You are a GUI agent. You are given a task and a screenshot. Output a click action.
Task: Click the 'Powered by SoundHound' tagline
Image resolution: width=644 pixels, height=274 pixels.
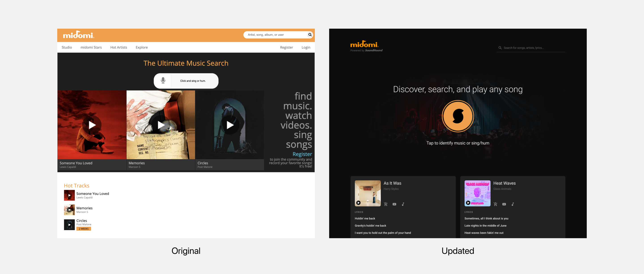pyautogui.click(x=366, y=50)
